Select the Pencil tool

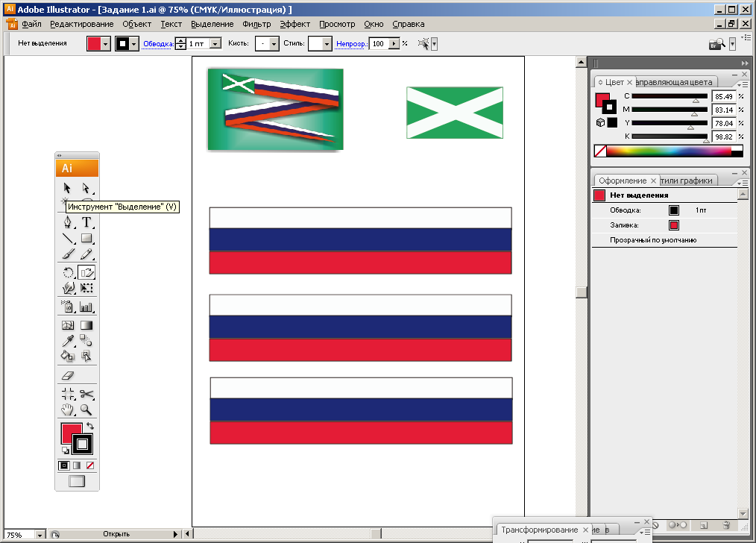(x=86, y=254)
